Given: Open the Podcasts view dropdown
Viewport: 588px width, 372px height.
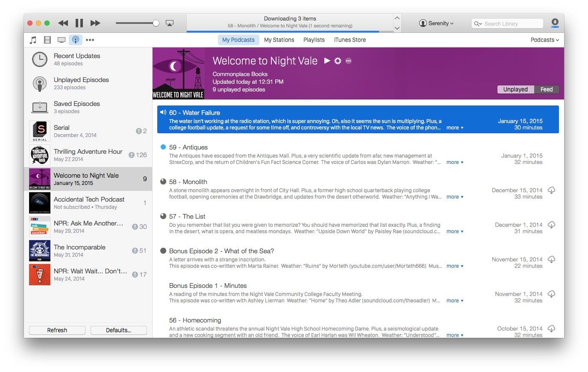Looking at the screenshot, I should (544, 40).
